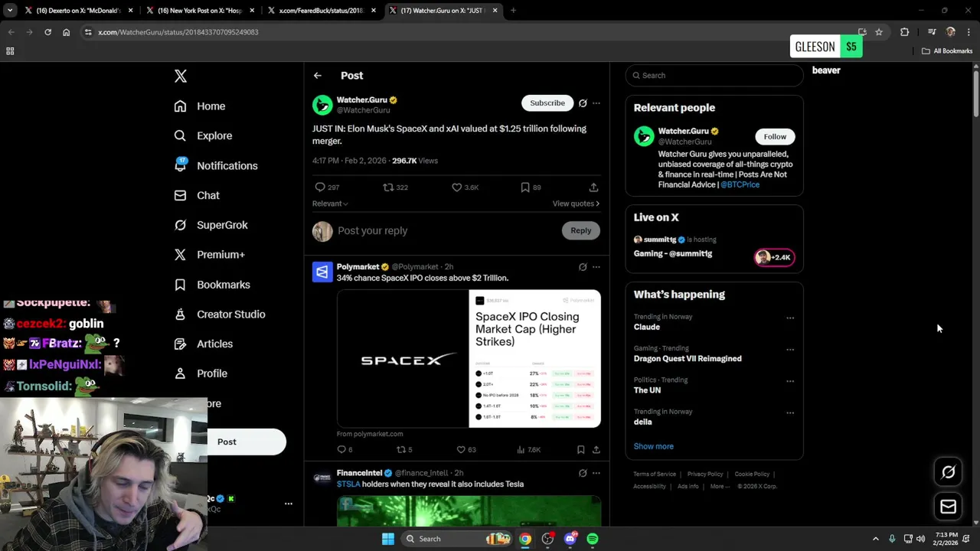Open the Terms of Service link
This screenshot has height=551, width=980.
point(655,474)
